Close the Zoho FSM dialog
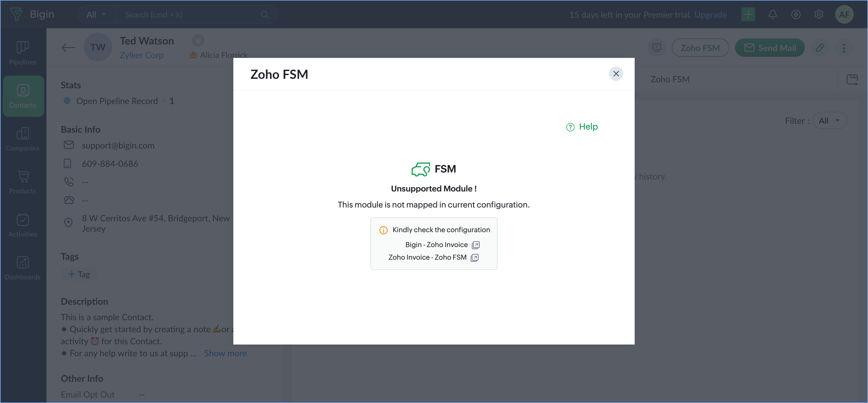 click(616, 74)
